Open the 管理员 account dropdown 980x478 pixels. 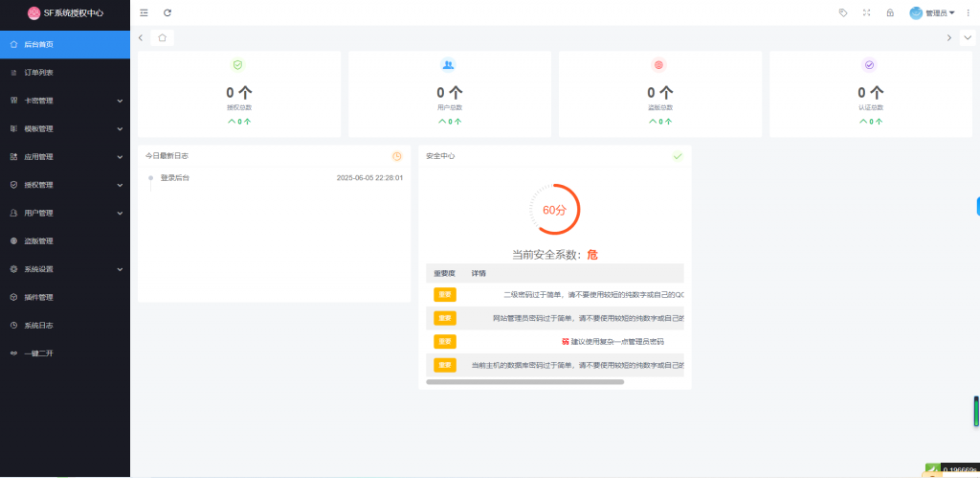pos(940,12)
